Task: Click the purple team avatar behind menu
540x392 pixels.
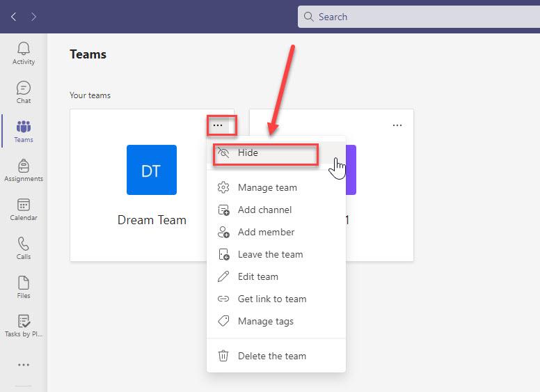Action: [351, 170]
